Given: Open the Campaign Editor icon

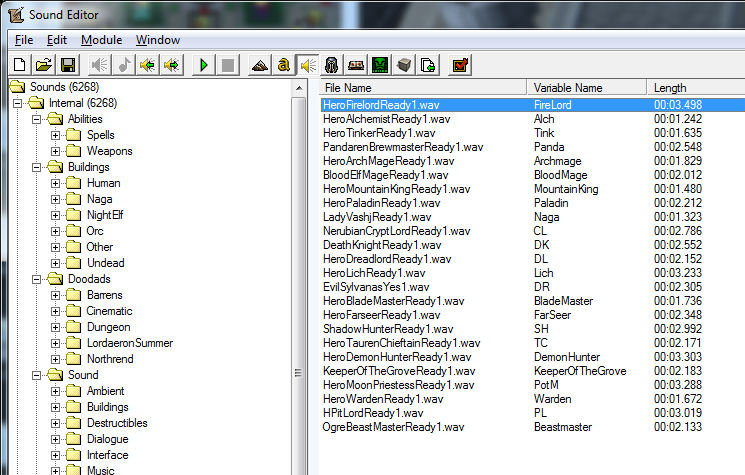Looking at the screenshot, I should pyautogui.click(x=356, y=65).
